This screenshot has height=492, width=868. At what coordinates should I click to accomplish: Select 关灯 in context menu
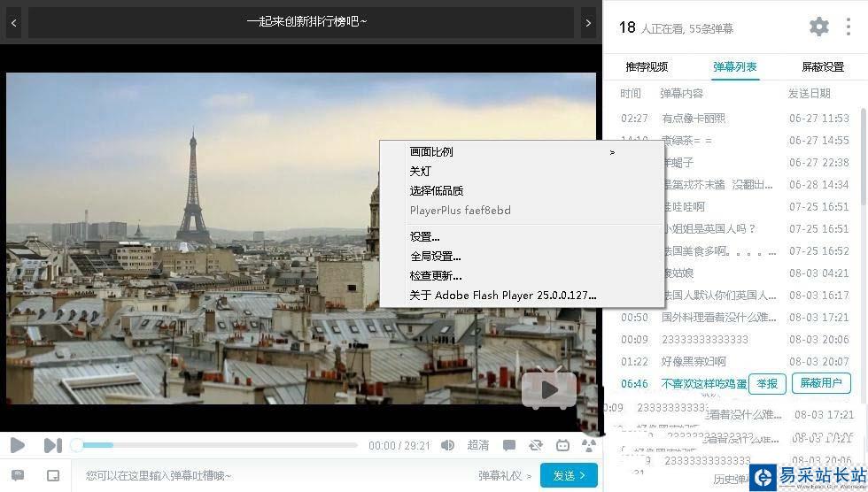click(x=522, y=171)
